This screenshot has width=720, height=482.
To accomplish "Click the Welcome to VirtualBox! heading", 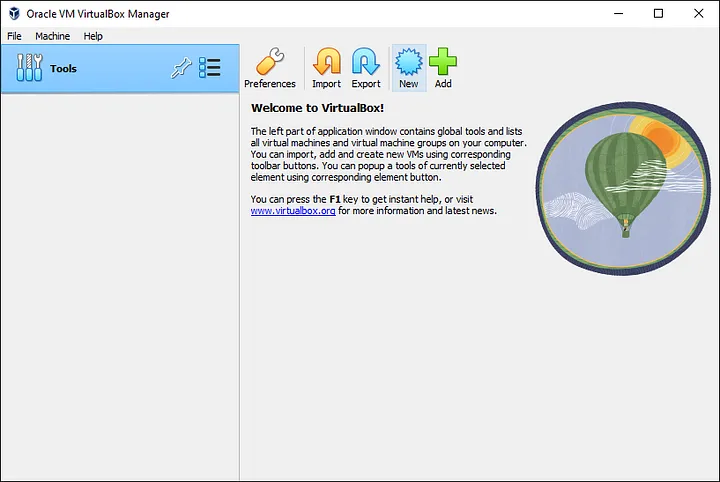I will point(317,108).
